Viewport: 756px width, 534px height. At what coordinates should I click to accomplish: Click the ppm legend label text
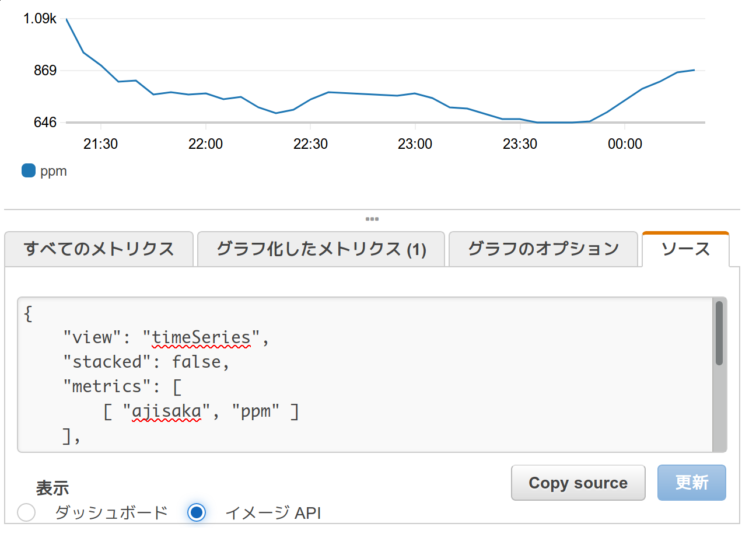tap(53, 171)
